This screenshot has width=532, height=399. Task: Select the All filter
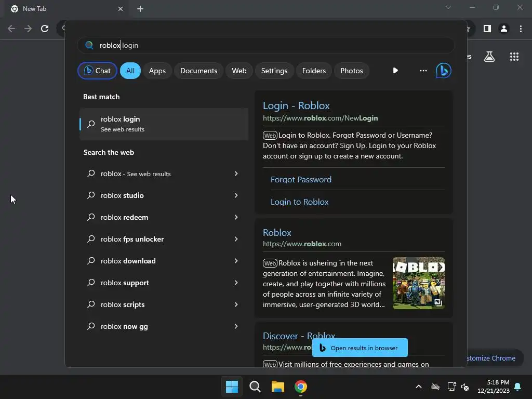click(130, 71)
